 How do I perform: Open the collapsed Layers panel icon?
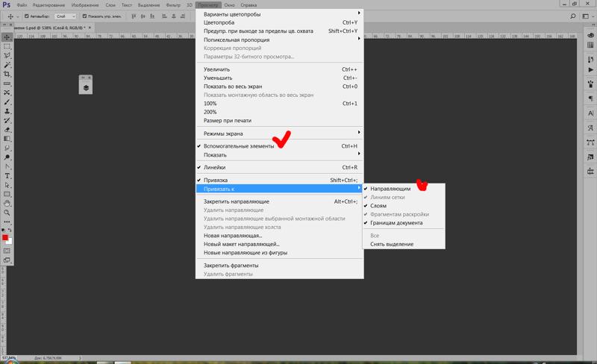pos(86,88)
